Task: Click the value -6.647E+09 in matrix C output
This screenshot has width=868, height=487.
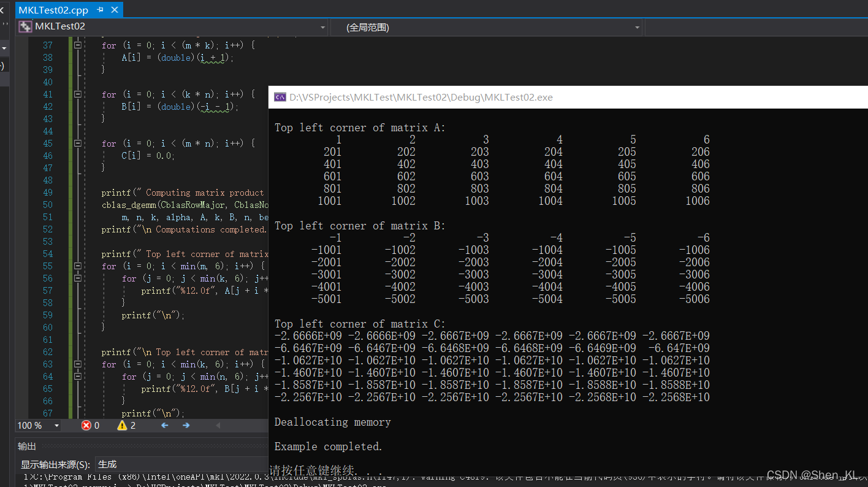Action: pyautogui.click(x=679, y=348)
